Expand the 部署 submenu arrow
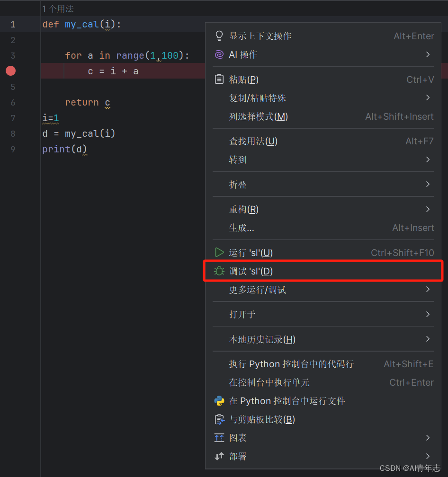Viewport: 448px width, 477px height. [x=428, y=456]
